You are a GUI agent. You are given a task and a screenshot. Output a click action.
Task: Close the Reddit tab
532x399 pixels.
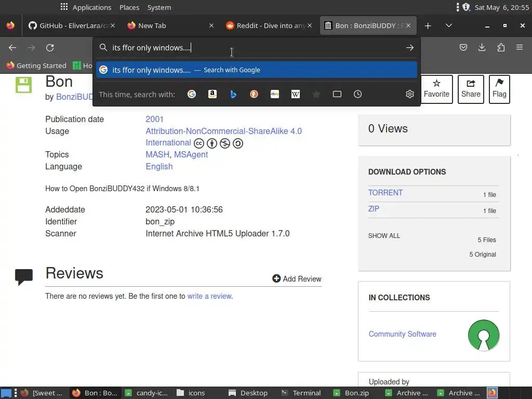(x=310, y=25)
